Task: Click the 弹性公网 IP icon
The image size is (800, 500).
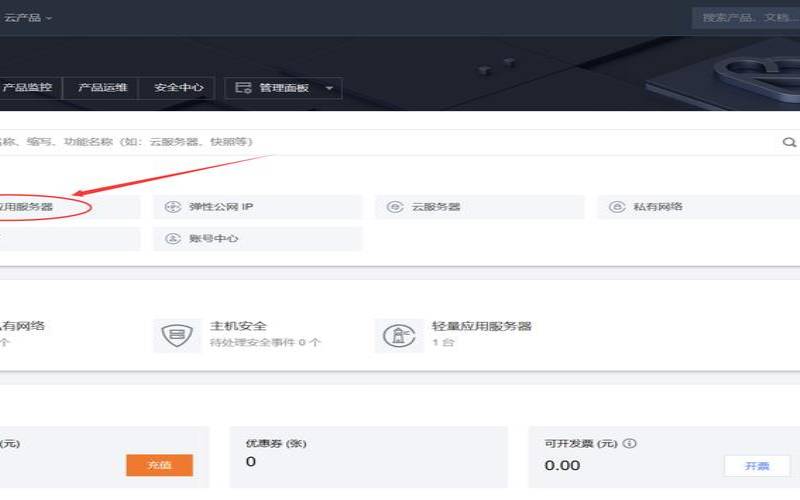Action: 173,207
